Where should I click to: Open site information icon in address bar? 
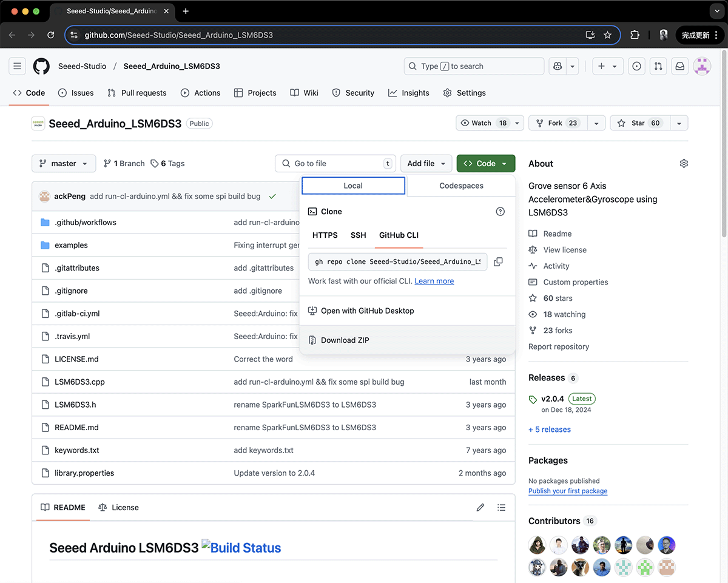pos(74,35)
